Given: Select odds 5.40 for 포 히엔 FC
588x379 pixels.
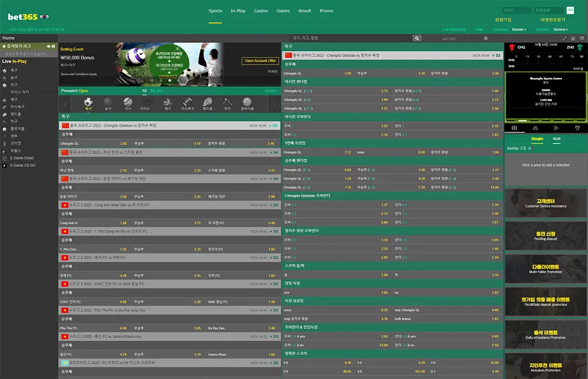Looking at the screenshot, I should (272, 223).
